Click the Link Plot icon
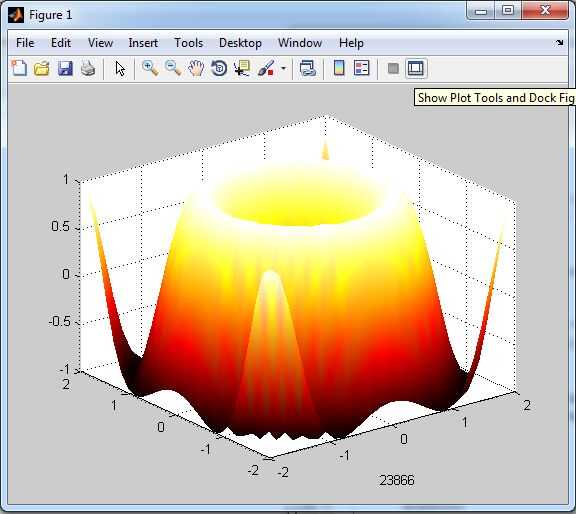 tap(307, 68)
